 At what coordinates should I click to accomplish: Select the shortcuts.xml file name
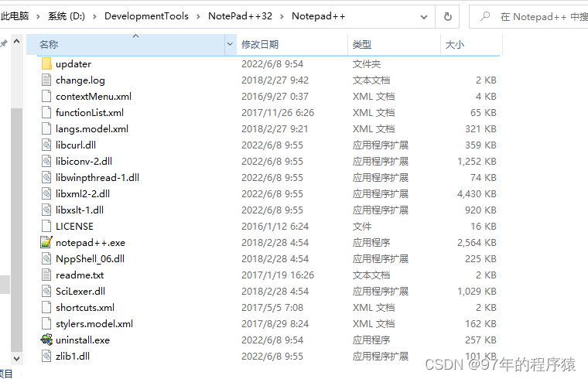click(85, 307)
